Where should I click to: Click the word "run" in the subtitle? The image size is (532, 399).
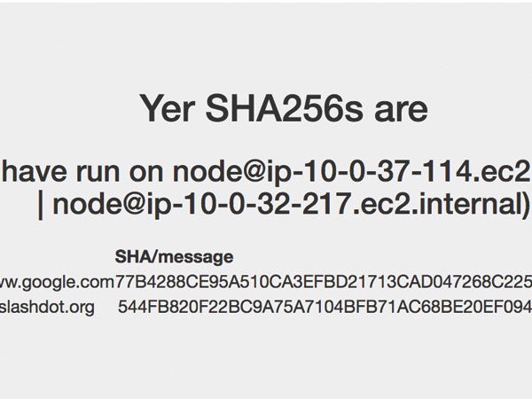[x=98, y=175]
